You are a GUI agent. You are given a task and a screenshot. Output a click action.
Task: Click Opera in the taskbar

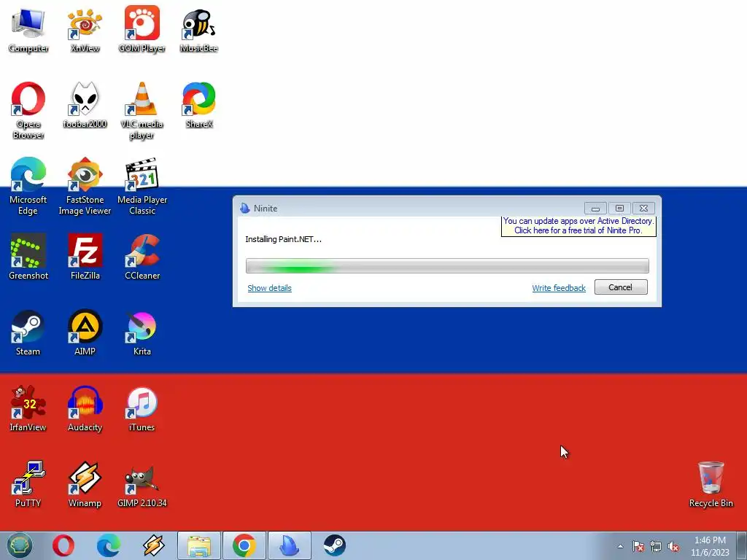pos(63,545)
